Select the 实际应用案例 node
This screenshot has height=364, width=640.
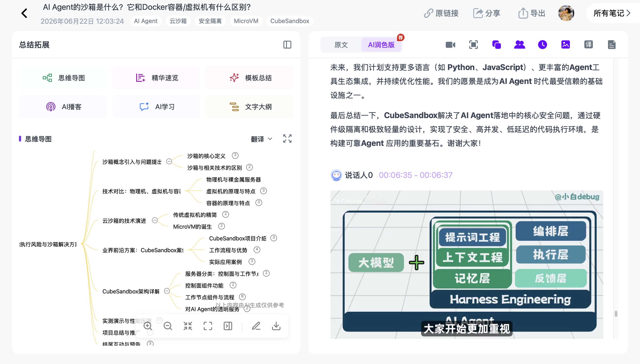(226, 262)
